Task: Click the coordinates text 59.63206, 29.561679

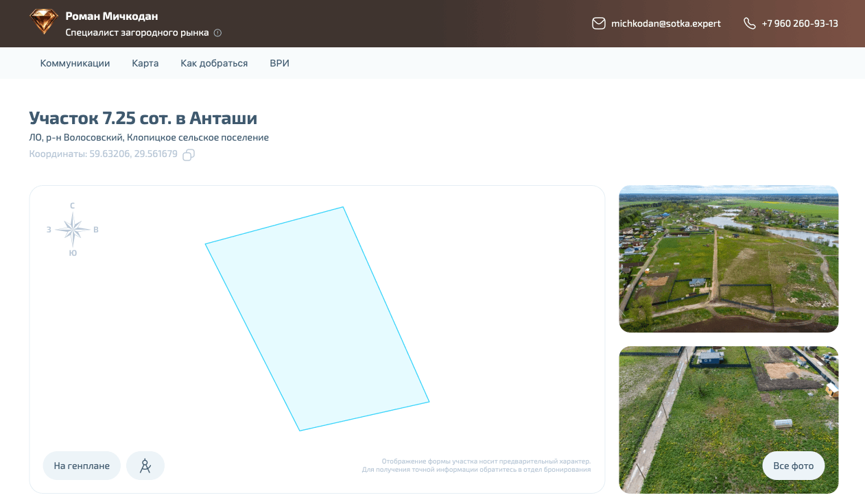Action: [134, 154]
